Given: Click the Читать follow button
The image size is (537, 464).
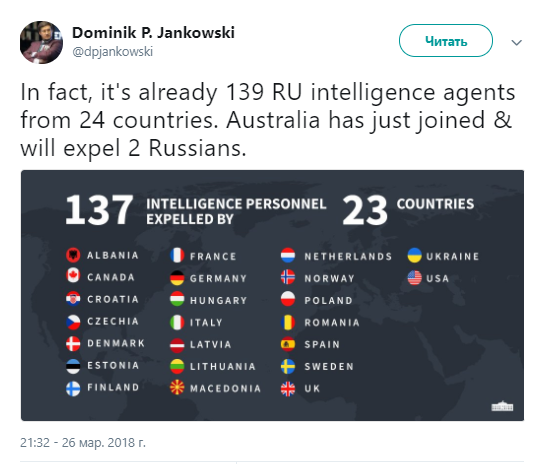Looking at the screenshot, I should pos(446,41).
